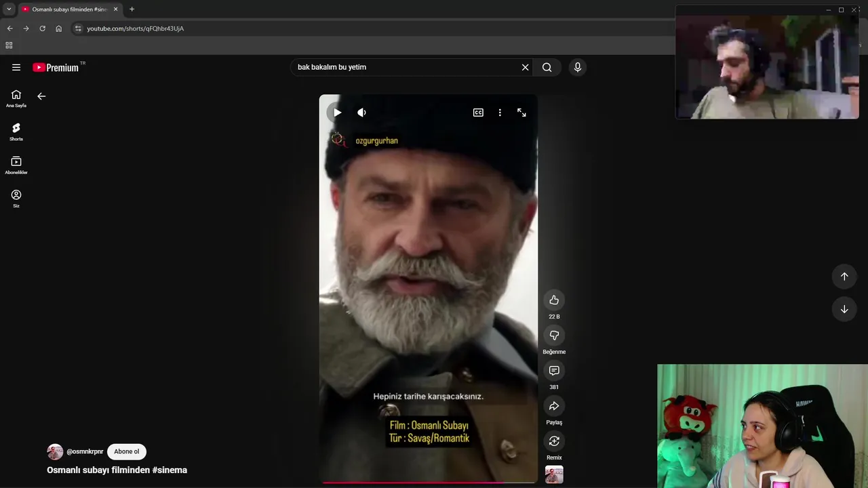This screenshot has width=868, height=488.
Task: Start voice search with the microphone
Action: tap(578, 67)
